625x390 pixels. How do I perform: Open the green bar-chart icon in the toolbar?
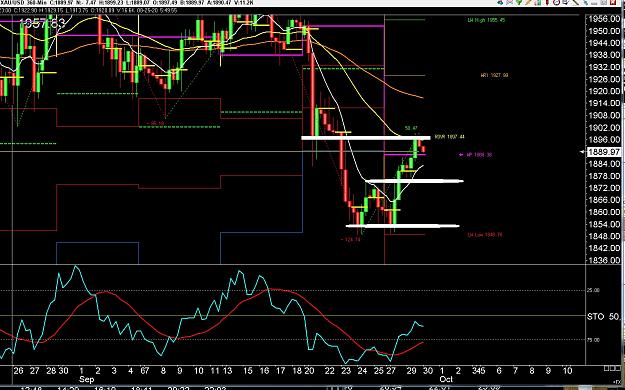pos(538,2)
